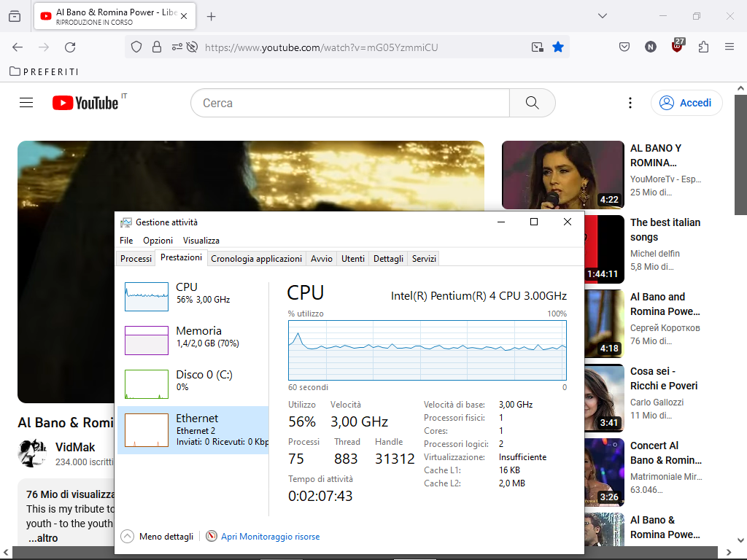The height and width of the screenshot is (560, 747).
Task: Open the Pocket save icon
Action: click(624, 47)
